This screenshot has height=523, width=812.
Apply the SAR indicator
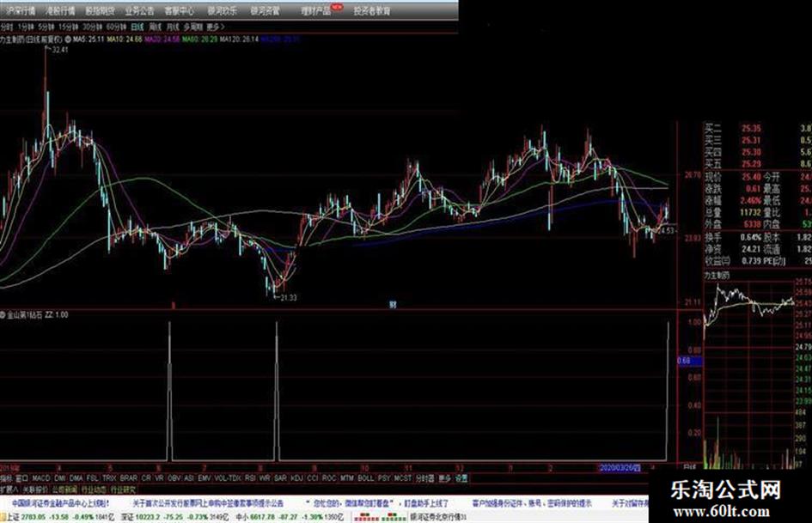pos(280,478)
